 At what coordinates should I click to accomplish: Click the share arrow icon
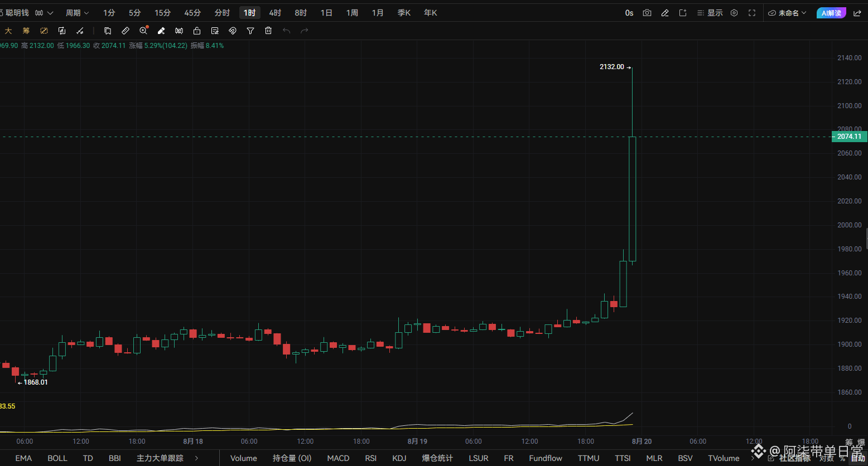point(857,13)
